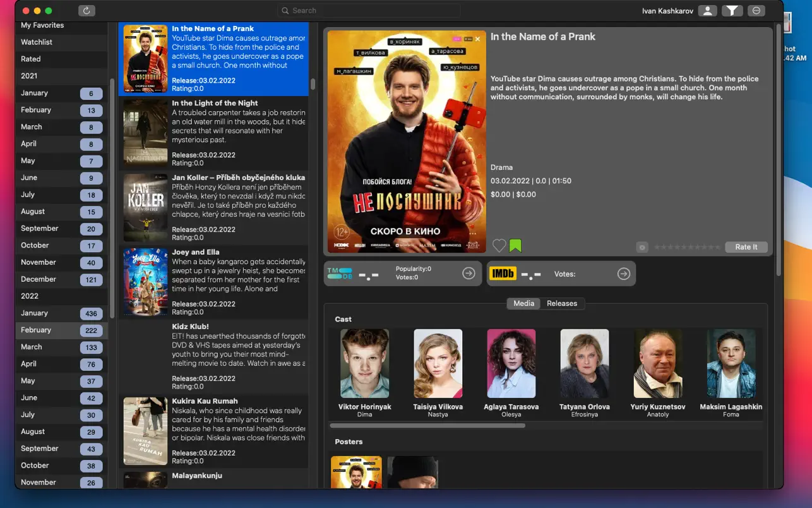Open the user account profile icon
Viewport: 812px width, 508px height.
pyautogui.click(x=707, y=11)
